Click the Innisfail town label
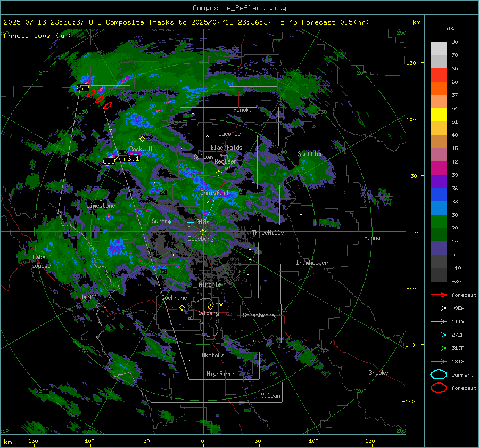The width and height of the screenshot is (479, 448). [214, 193]
